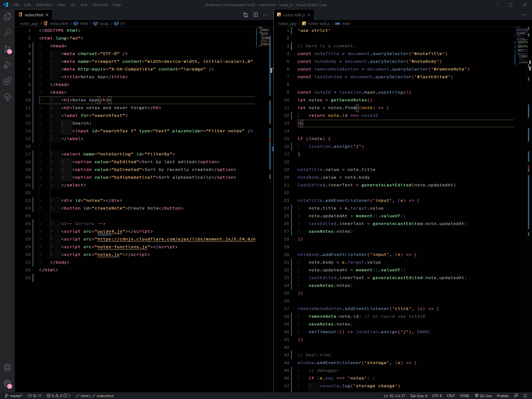Image resolution: width=532 pixels, height=399 pixels.
Task: Click the index.html check status item
Action: tap(103, 396)
